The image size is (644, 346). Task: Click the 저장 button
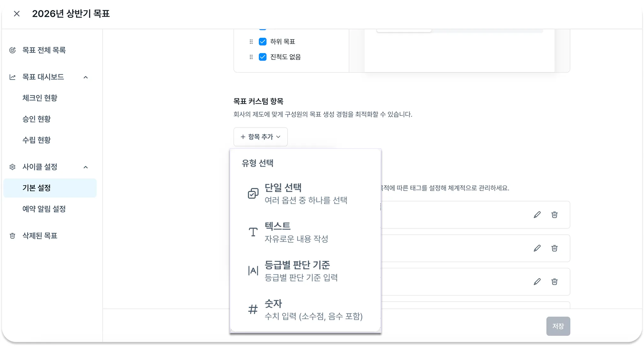click(558, 326)
